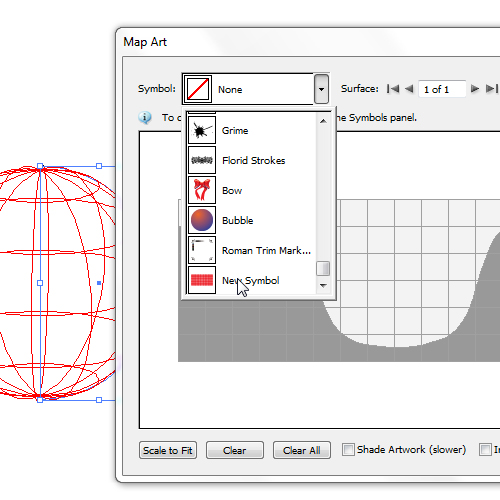
Task: Click the symbol list scroll up arrow
Action: point(323,121)
